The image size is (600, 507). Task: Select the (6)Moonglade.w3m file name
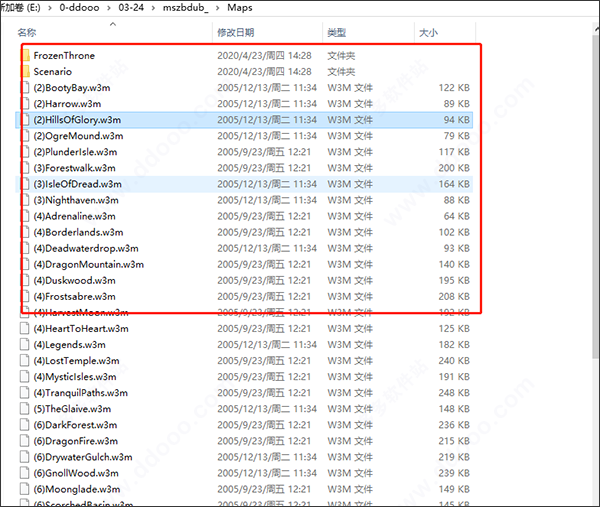coord(77,489)
